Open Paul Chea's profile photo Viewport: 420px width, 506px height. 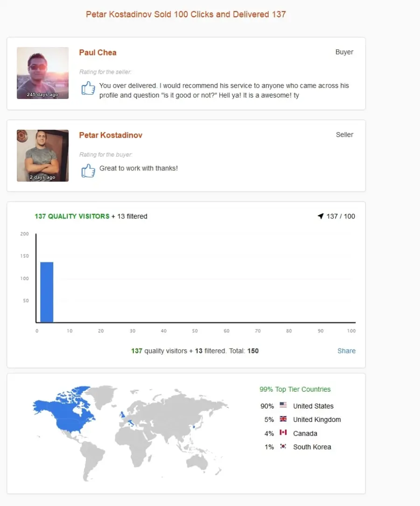[42, 73]
